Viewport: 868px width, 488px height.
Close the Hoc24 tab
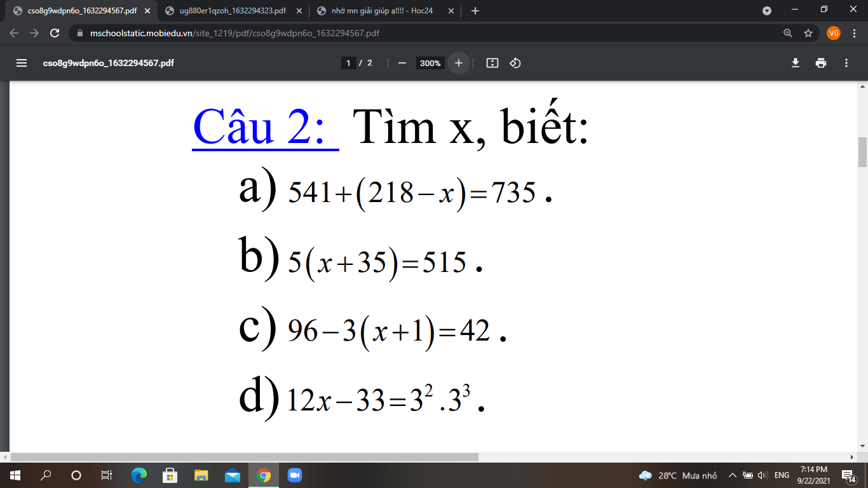451,11
